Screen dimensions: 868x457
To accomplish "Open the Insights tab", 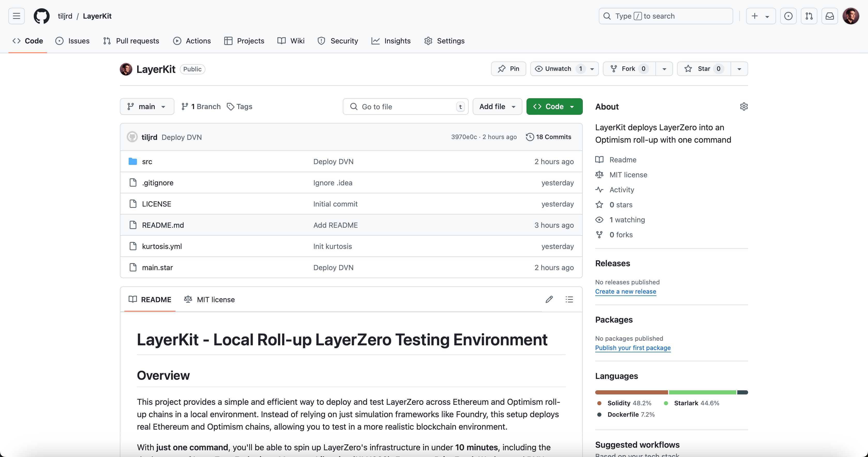I will (x=391, y=41).
